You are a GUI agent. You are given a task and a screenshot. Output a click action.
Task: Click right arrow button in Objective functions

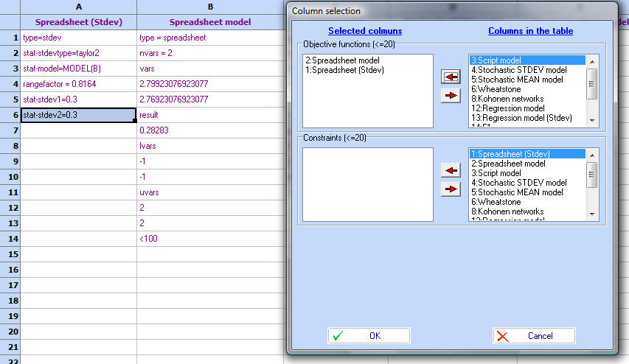[450, 96]
